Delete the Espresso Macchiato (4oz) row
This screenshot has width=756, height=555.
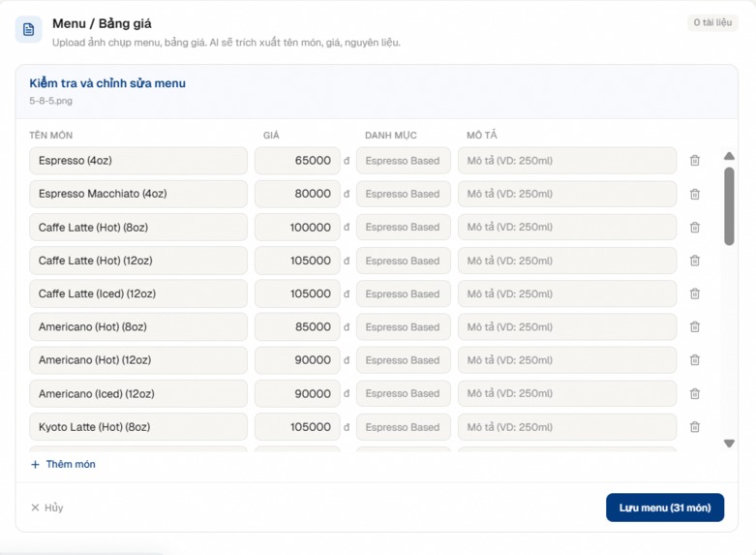pyautogui.click(x=695, y=194)
